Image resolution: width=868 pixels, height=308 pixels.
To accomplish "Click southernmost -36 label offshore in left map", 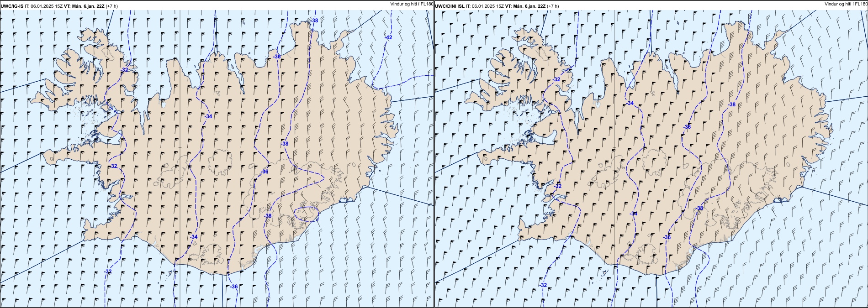I will tap(233, 287).
